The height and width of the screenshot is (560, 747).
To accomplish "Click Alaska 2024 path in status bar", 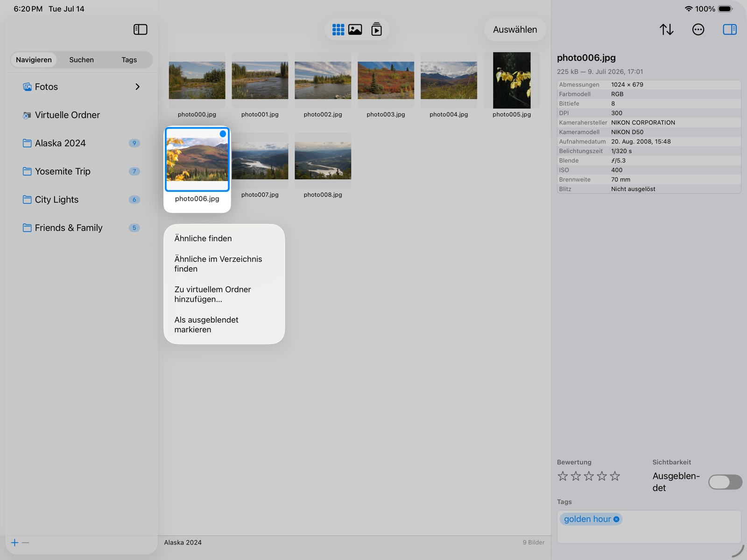I will [x=183, y=542].
